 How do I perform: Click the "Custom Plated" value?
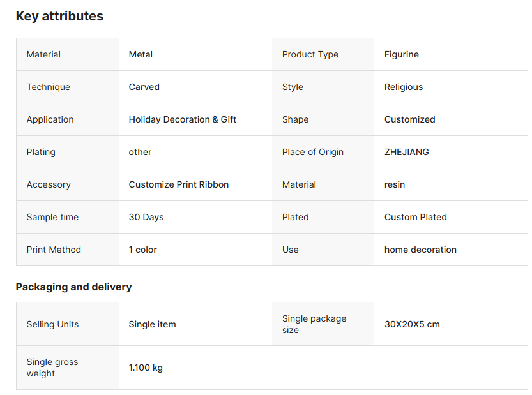click(x=416, y=217)
